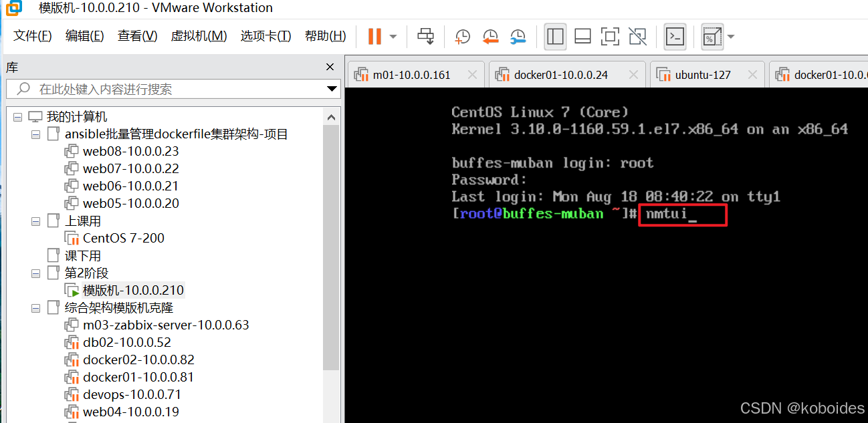The width and height of the screenshot is (868, 423).
Task: Select devops-10.0.0.71 virtual machine
Action: point(132,395)
